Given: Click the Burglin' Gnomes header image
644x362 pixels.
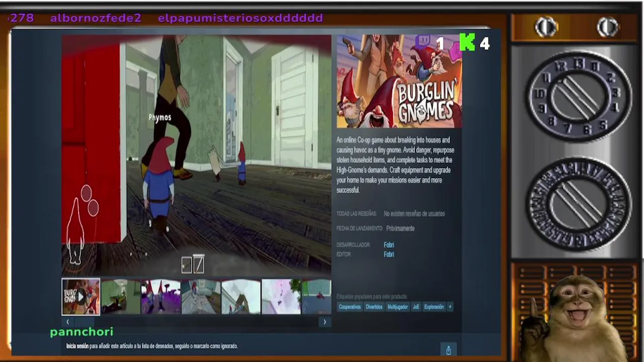Looking at the screenshot, I should [x=399, y=81].
